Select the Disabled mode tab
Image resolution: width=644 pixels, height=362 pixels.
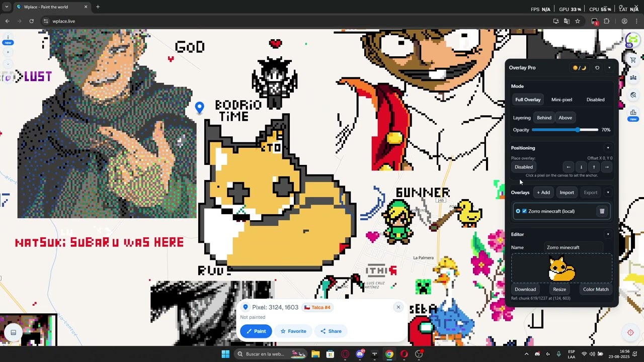click(x=595, y=100)
